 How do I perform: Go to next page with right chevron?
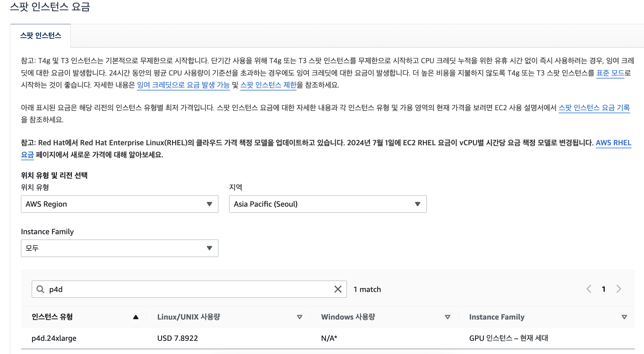click(619, 289)
